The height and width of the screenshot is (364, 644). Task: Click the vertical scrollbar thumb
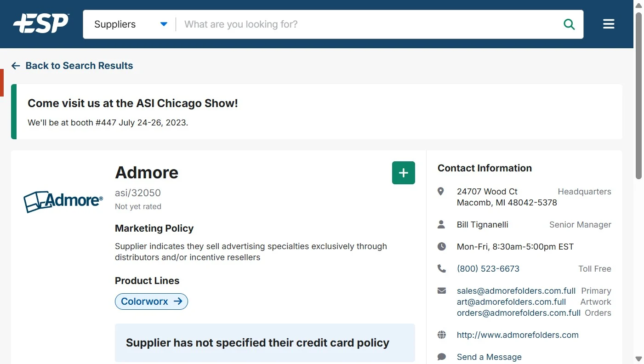coord(638,96)
